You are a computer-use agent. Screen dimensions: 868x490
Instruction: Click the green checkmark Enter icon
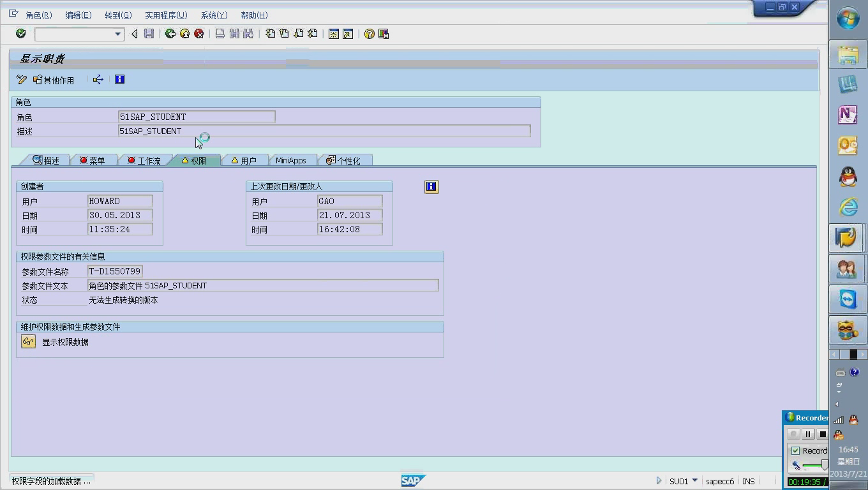coord(21,34)
